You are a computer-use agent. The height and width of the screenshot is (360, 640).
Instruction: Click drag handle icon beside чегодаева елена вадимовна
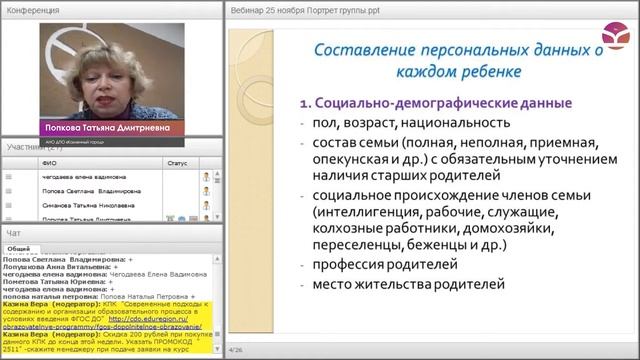9,177
